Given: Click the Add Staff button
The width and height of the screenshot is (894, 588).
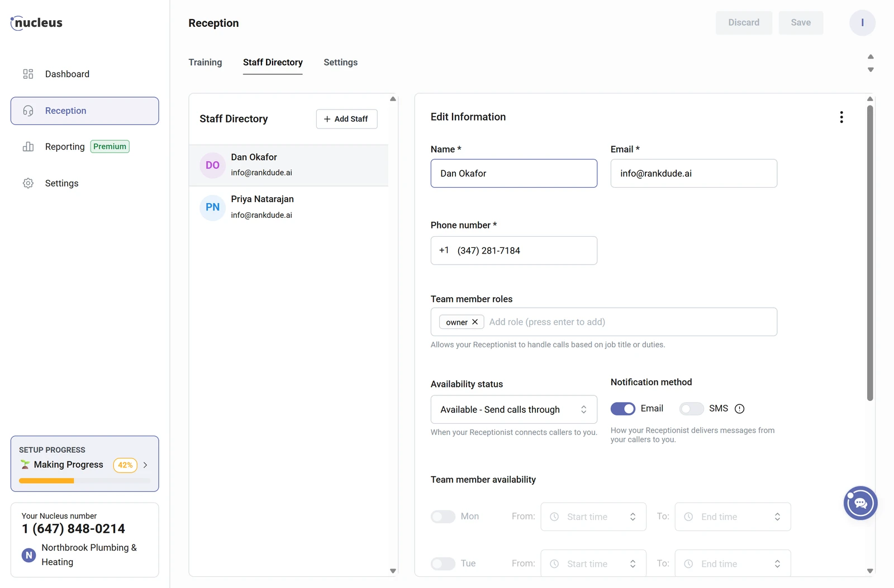Looking at the screenshot, I should pyautogui.click(x=346, y=119).
